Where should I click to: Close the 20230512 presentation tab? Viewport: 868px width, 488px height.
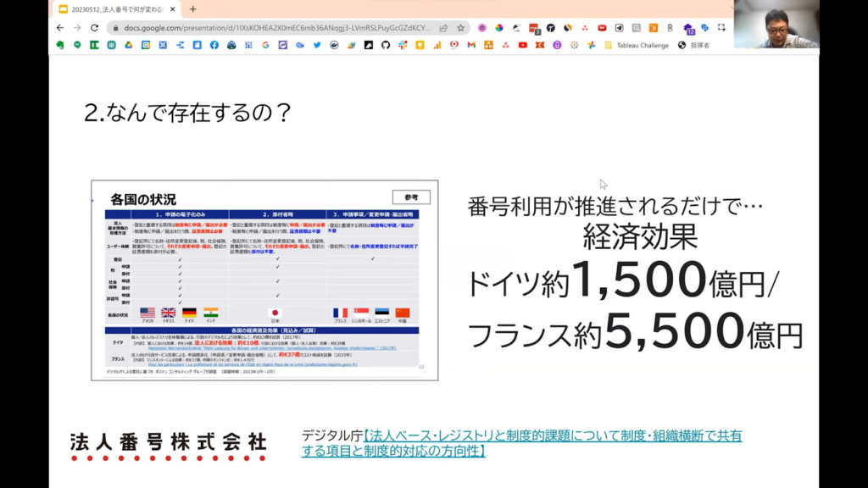(x=175, y=9)
